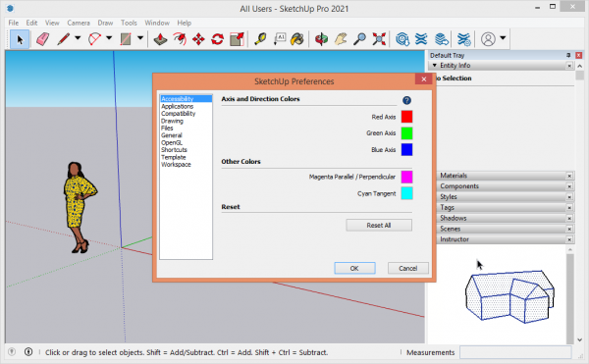The image size is (589, 364).
Task: Open Extension Manager icon
Action: 464,39
